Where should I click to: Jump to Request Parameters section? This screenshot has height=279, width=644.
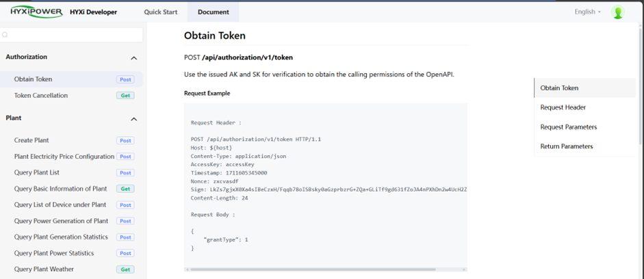coord(568,127)
